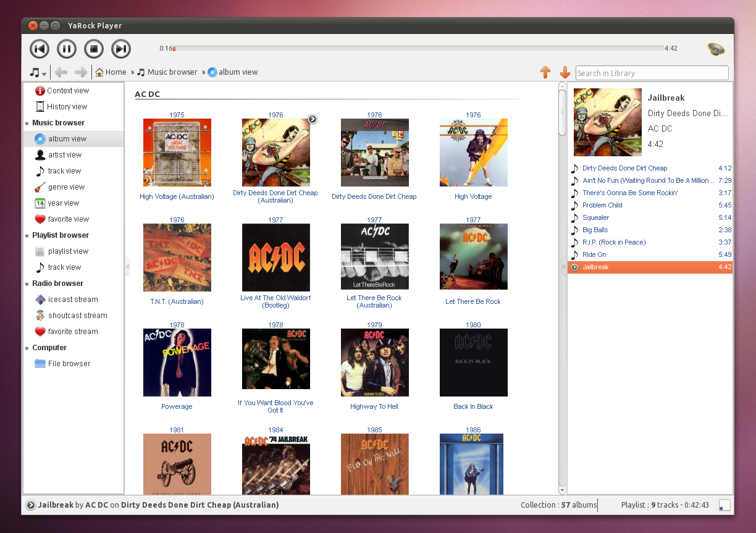
Task: Open icecast stream
Action: point(73,300)
